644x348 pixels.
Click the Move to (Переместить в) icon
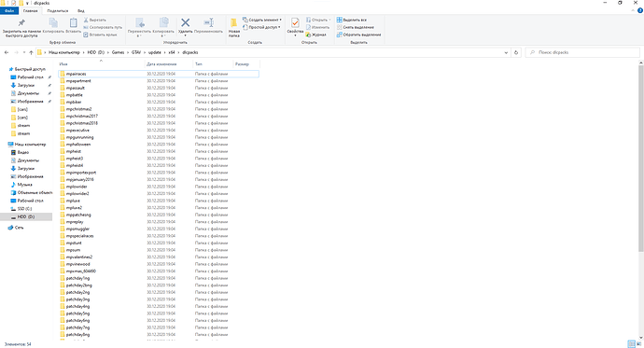[140, 22]
